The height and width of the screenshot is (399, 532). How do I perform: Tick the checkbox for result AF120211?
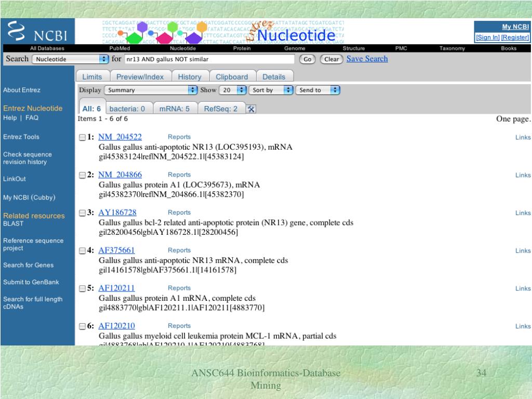click(82, 288)
